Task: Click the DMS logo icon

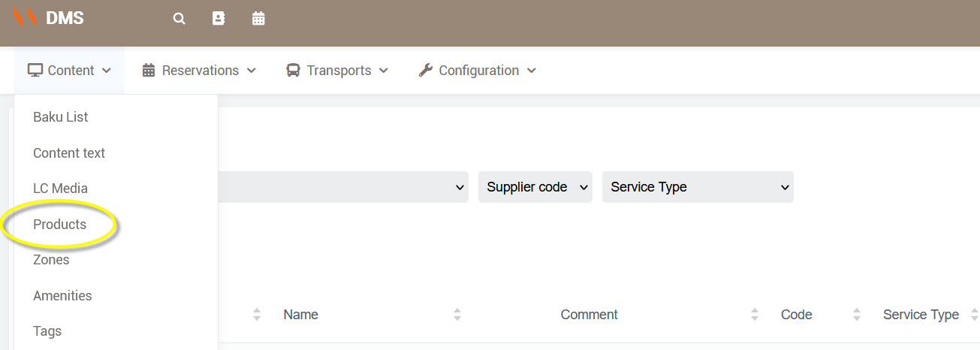Action: click(x=25, y=17)
